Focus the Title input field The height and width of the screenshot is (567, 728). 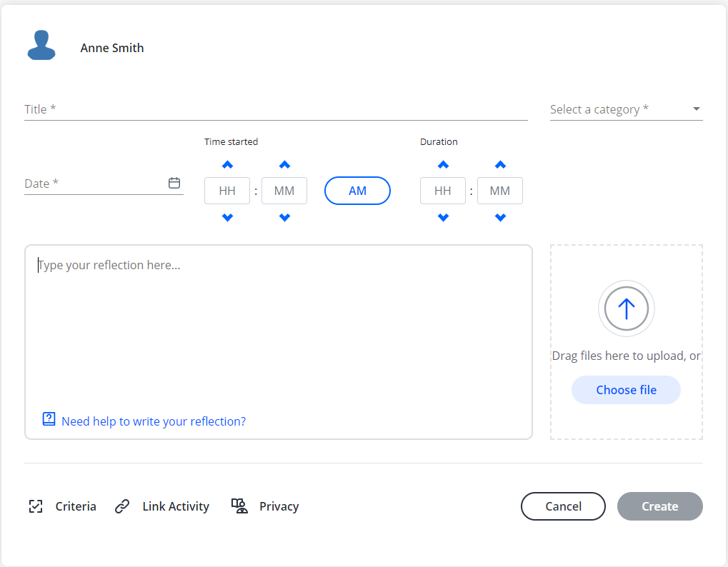(276, 109)
